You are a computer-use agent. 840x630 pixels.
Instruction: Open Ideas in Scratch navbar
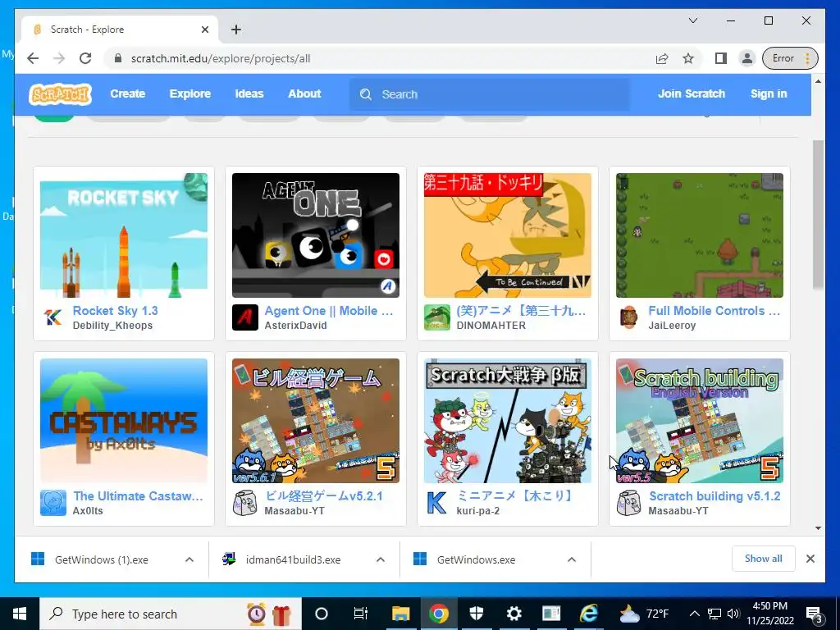coord(249,94)
